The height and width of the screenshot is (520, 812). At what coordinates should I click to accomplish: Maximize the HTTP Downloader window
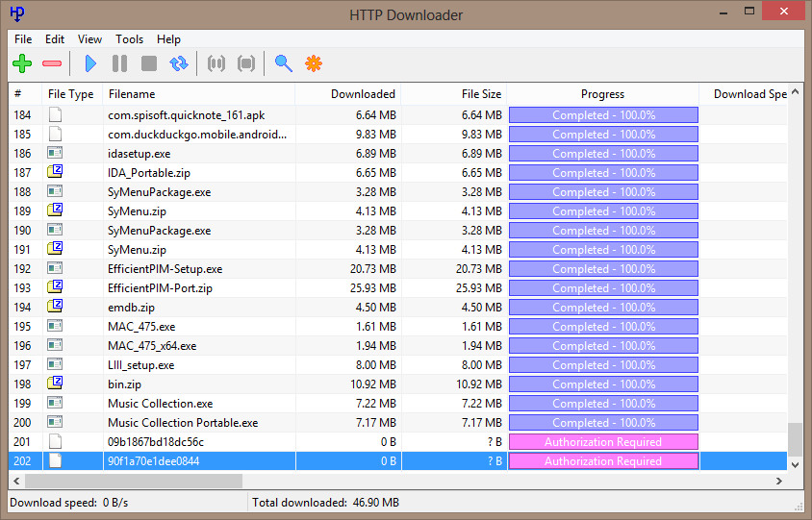[x=749, y=12]
